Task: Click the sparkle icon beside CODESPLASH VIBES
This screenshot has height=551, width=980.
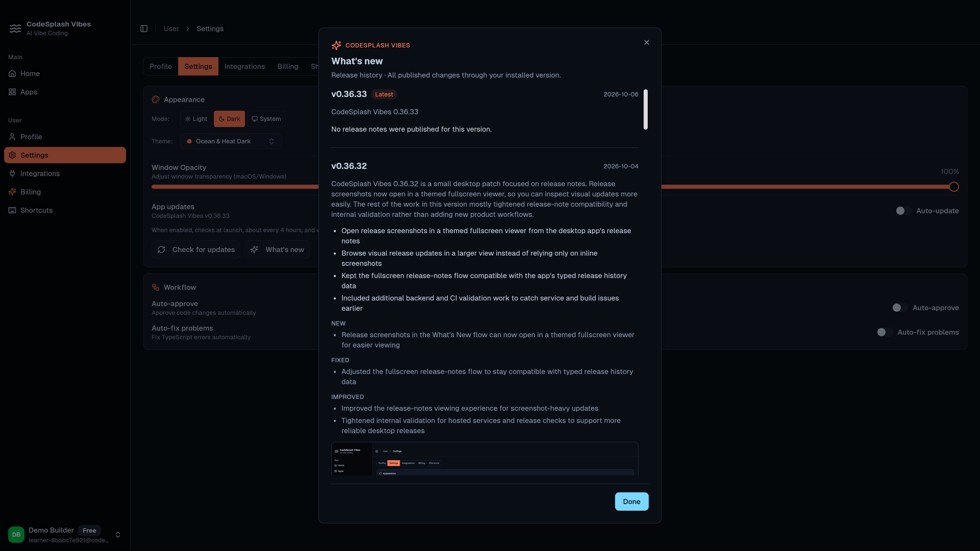Action: [x=336, y=45]
